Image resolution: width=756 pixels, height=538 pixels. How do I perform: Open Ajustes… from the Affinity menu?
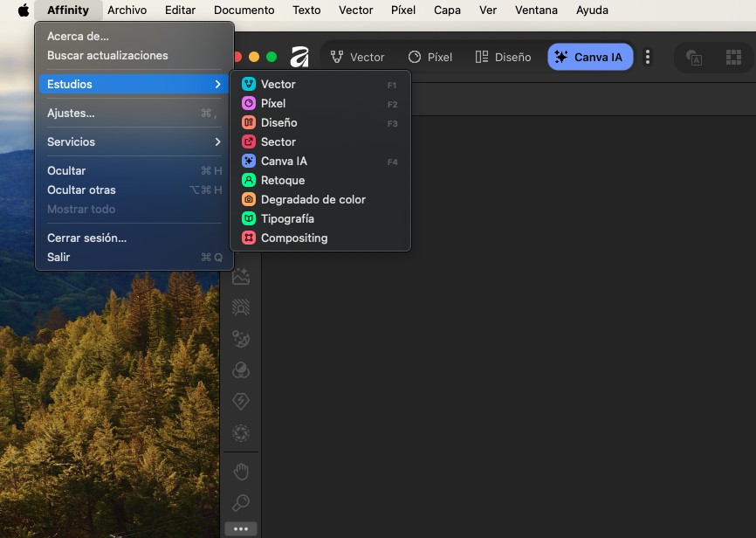pos(71,113)
